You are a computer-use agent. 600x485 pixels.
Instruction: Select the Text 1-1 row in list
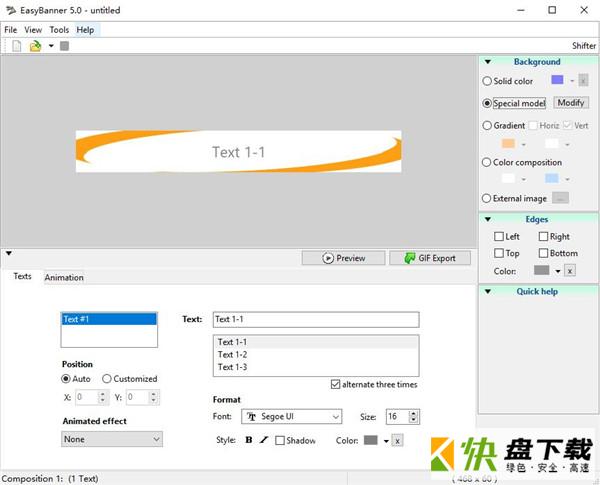click(316, 342)
